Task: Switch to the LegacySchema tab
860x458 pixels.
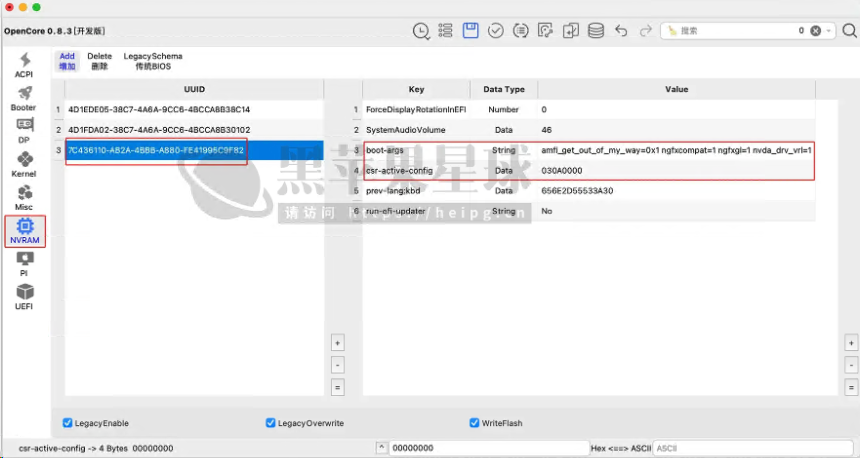Action: coord(153,61)
